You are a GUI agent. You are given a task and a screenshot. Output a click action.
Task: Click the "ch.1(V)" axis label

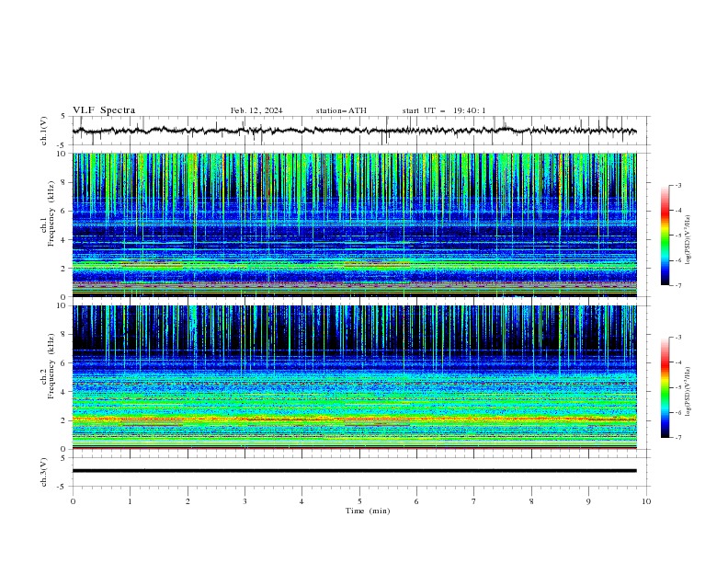pyautogui.click(x=44, y=131)
